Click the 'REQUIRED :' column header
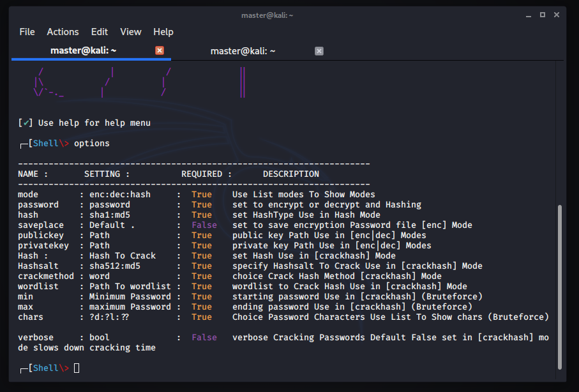The image size is (579, 392). click(x=206, y=174)
